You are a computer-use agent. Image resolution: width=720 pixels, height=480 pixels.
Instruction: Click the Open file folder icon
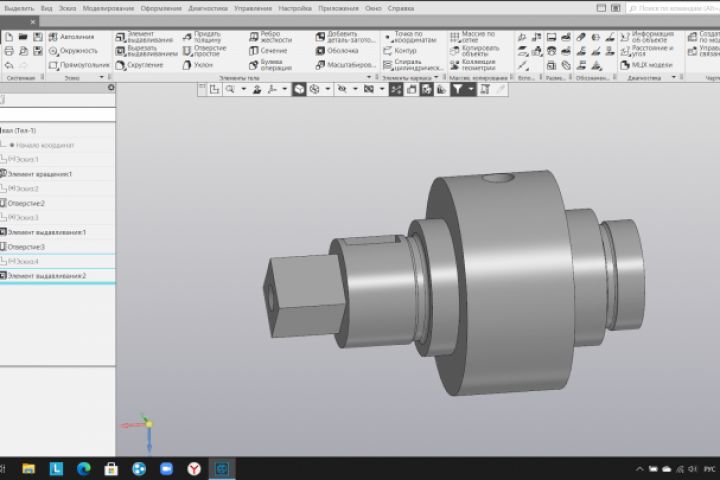click(x=23, y=37)
